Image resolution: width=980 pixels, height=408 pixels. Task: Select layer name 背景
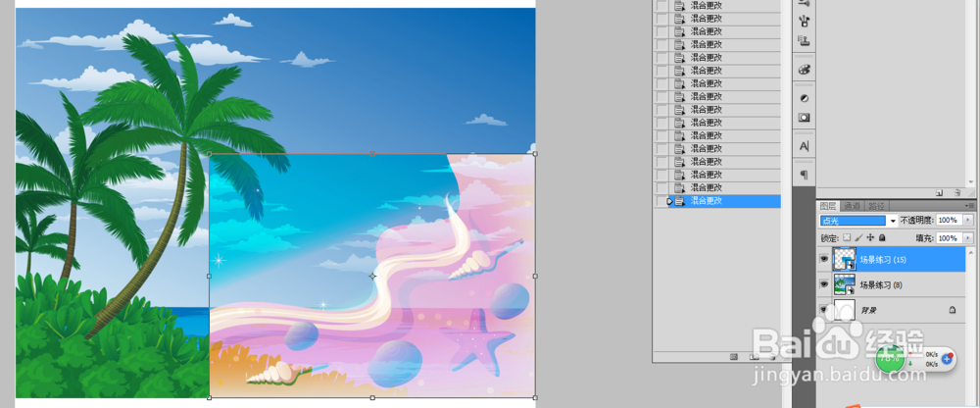point(867,310)
